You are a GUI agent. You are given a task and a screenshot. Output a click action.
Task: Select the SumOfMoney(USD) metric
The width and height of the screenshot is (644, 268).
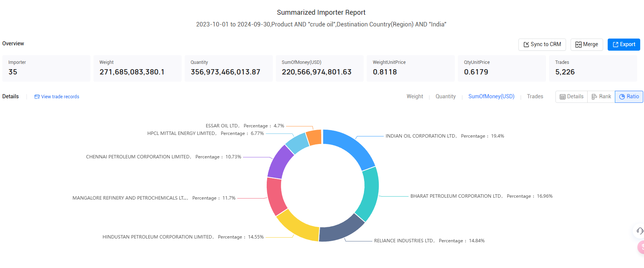tap(491, 96)
